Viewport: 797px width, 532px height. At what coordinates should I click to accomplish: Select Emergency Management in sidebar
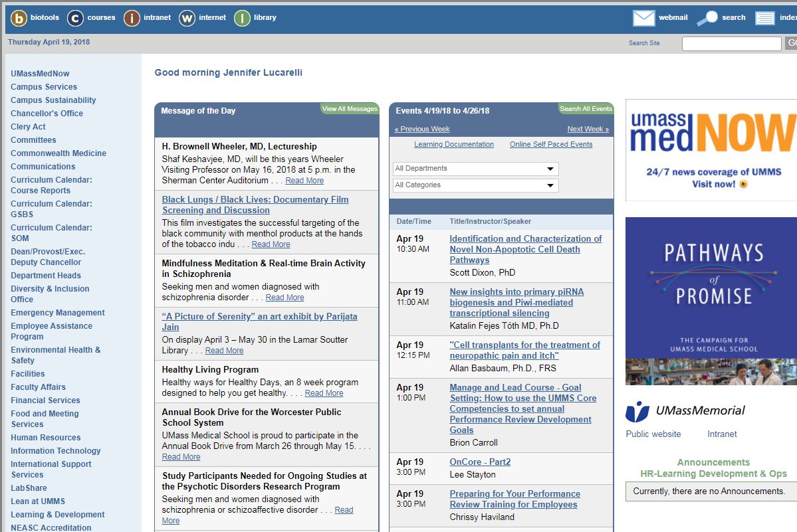tap(58, 313)
